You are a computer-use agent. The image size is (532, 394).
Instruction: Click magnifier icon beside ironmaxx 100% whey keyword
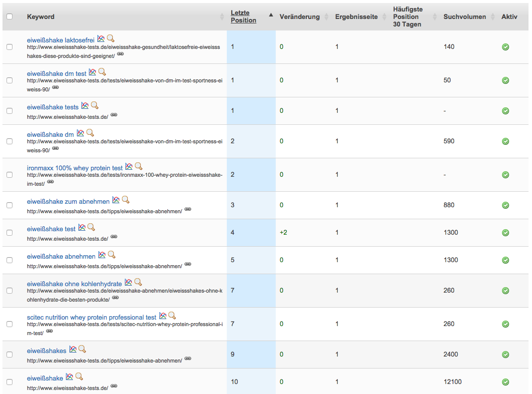pyautogui.click(x=138, y=166)
